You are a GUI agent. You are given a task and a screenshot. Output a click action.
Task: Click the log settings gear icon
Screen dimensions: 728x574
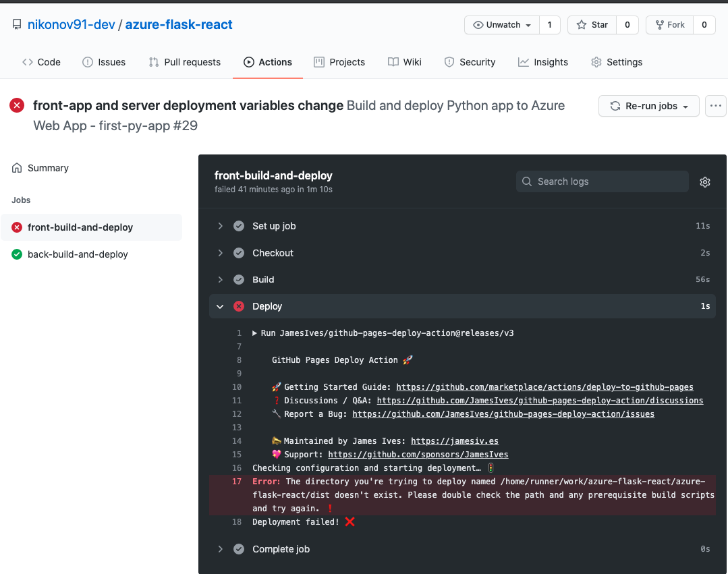click(x=704, y=181)
